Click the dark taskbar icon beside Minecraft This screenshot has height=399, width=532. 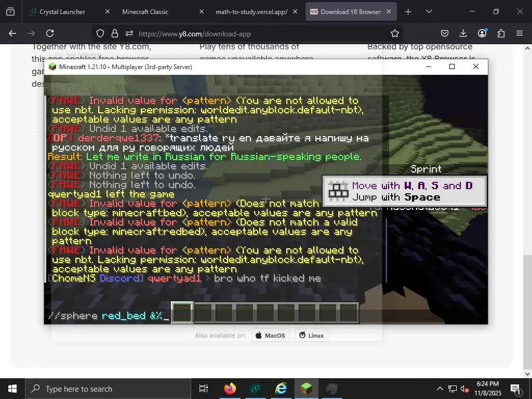(332, 389)
